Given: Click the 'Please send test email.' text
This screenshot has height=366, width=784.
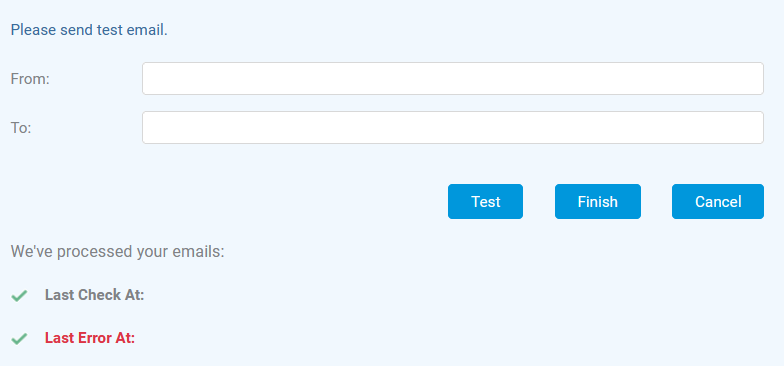Looking at the screenshot, I should click(x=89, y=30).
